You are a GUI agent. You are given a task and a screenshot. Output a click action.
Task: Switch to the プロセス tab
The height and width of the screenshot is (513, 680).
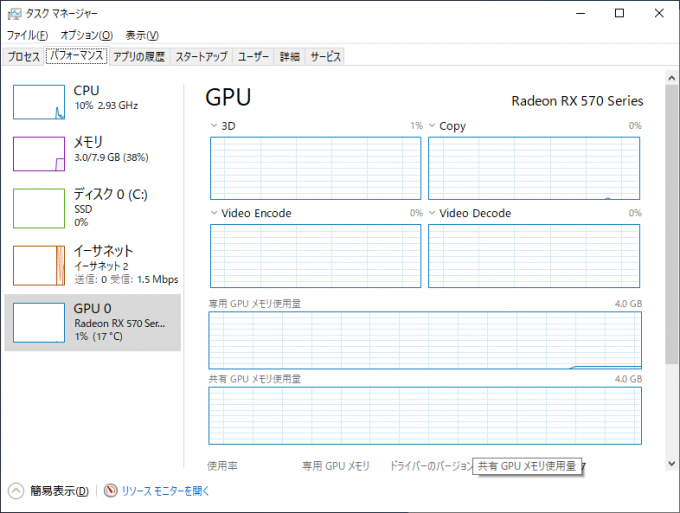pos(24,56)
